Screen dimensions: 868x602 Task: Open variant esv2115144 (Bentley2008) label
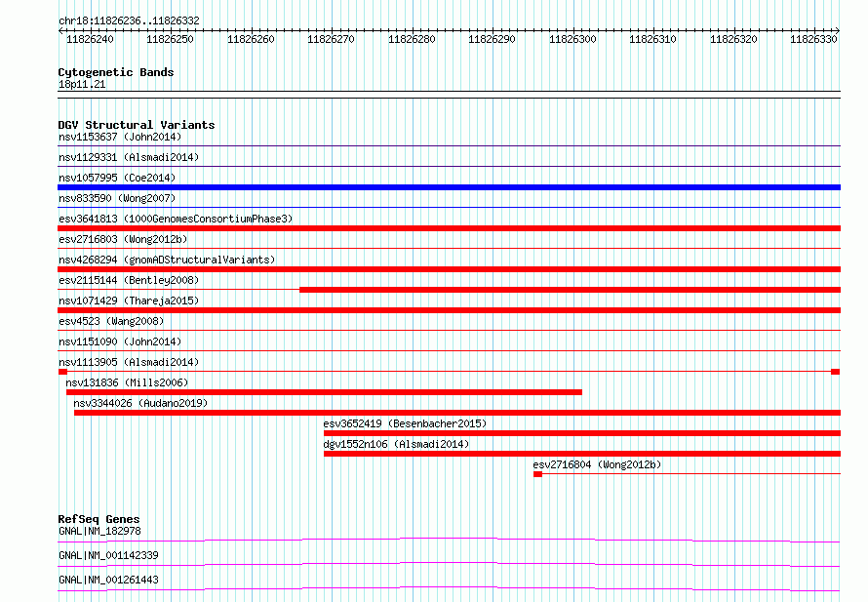(129, 280)
